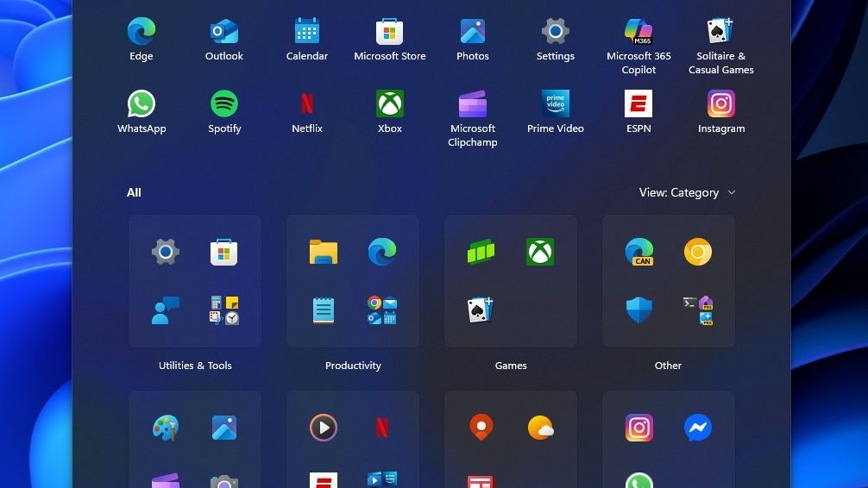Open Edge Canary in Other group
Viewport: 868px width, 488px height.
point(639,252)
